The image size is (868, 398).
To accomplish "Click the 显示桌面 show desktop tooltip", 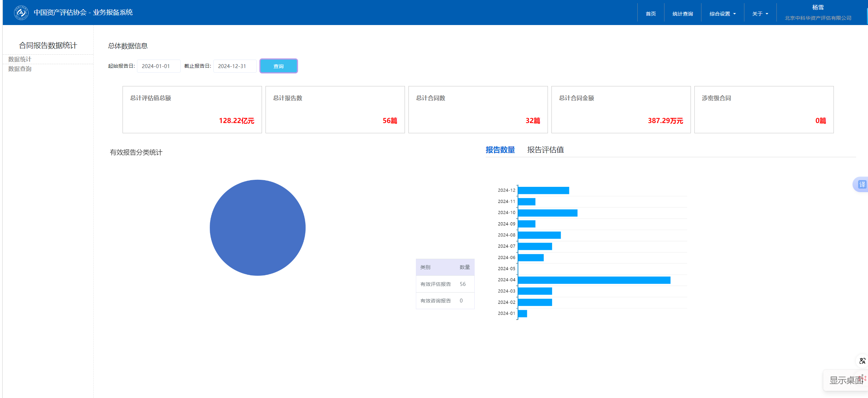I will pyautogui.click(x=846, y=380).
